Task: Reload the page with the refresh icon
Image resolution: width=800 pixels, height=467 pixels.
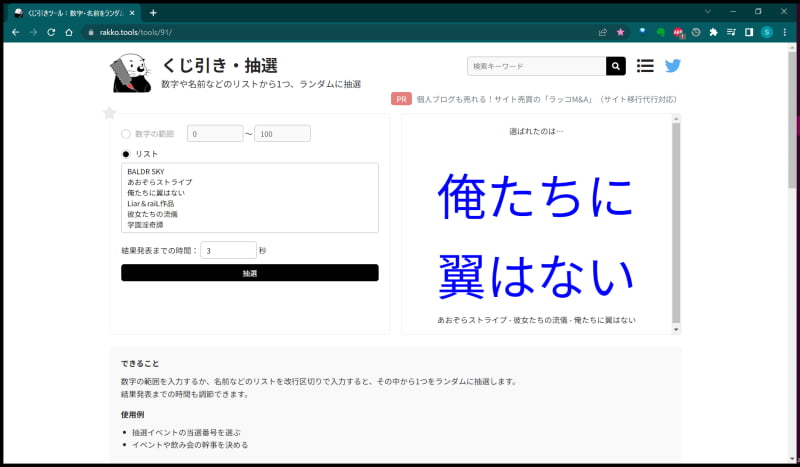Action: click(x=51, y=32)
